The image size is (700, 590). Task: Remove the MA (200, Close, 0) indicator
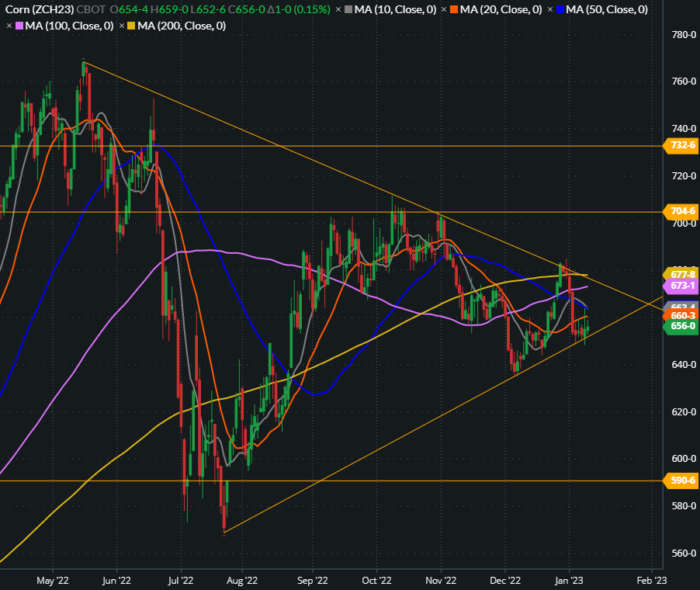coord(122,26)
